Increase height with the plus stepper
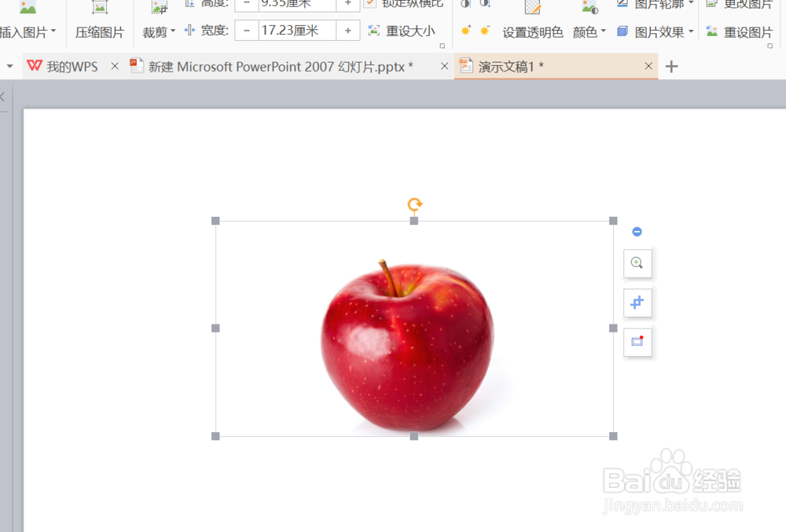786x532 pixels. (348, 4)
